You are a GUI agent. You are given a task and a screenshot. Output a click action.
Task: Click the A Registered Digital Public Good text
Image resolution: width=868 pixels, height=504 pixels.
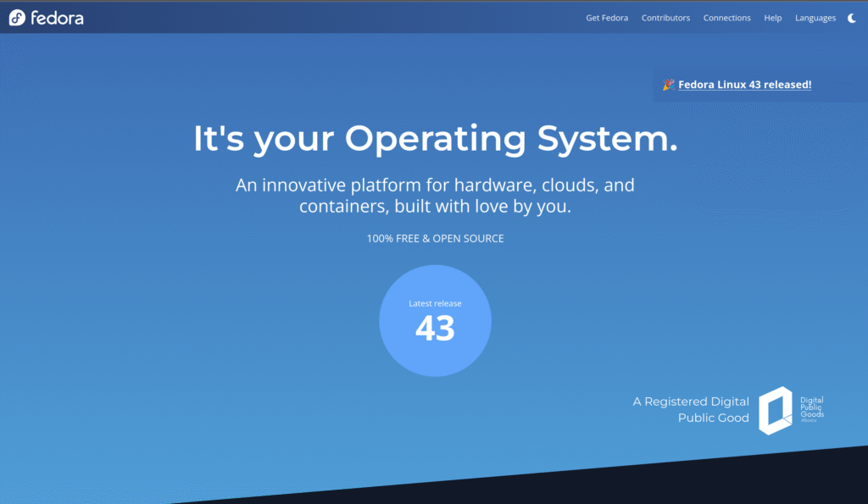point(691,409)
